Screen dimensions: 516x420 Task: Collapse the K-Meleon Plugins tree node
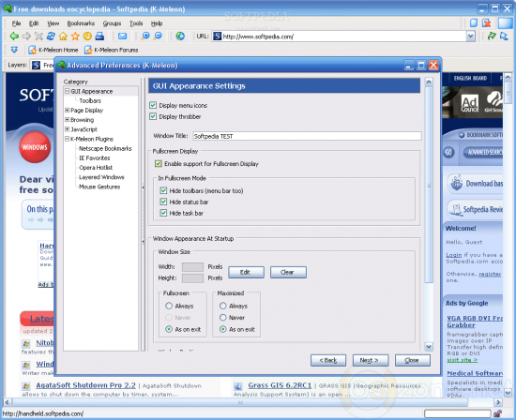click(68, 139)
